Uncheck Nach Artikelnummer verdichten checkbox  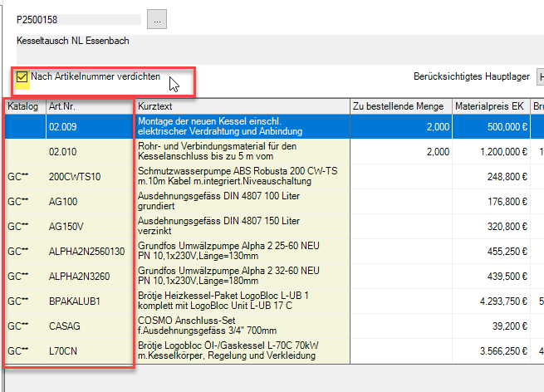point(22,76)
